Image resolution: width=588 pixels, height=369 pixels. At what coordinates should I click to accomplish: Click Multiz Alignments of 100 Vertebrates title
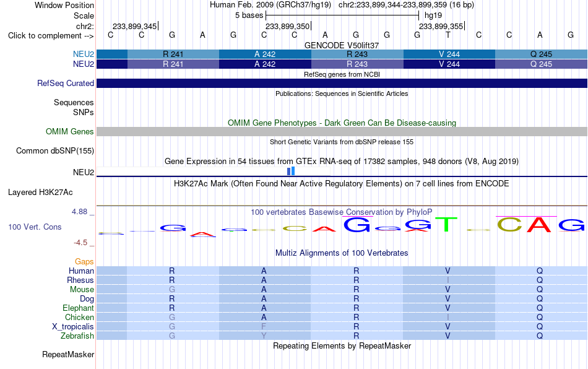[342, 253]
